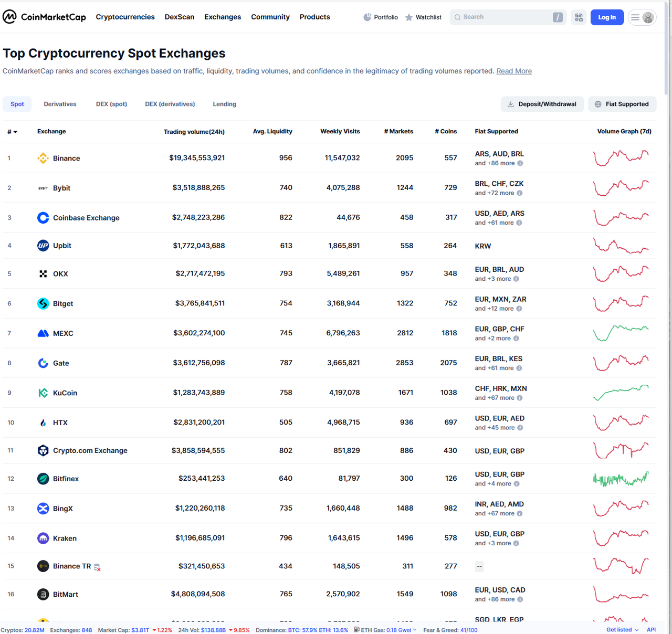Click the Binance TR untracked status icon
672x634 pixels.
97,567
